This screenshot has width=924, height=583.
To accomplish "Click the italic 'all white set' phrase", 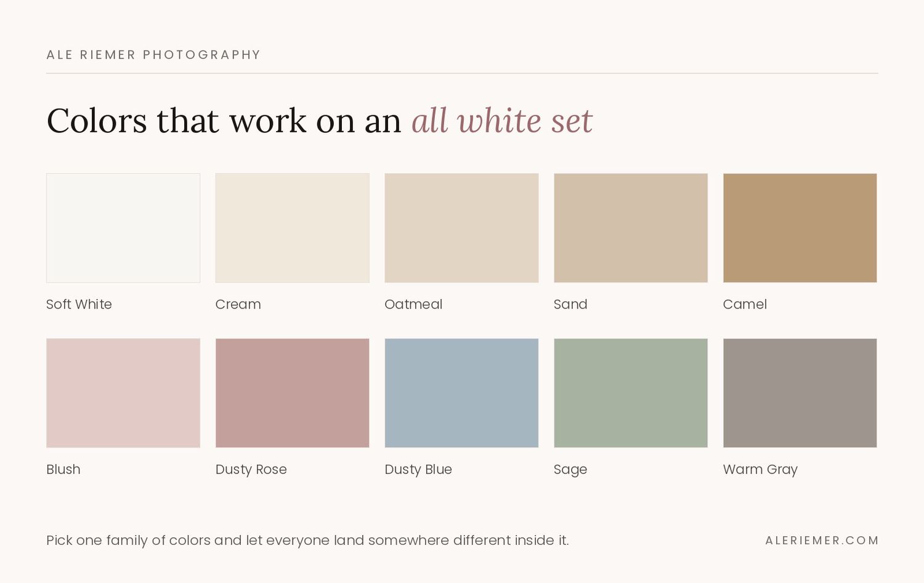I will tap(502, 121).
